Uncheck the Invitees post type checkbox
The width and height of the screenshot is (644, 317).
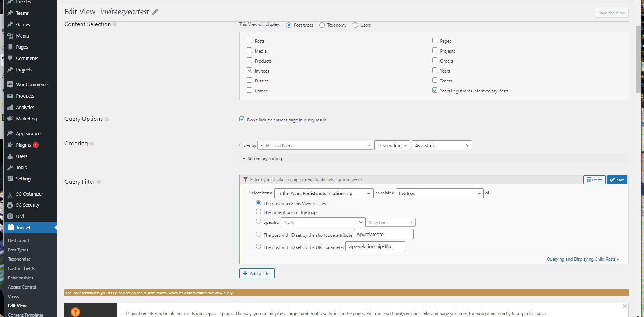tap(250, 70)
